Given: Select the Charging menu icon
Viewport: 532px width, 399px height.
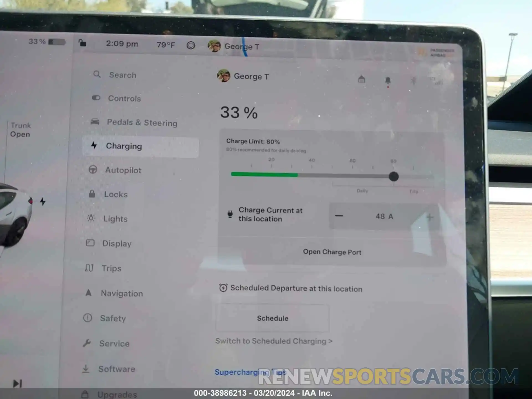Looking at the screenshot, I should [x=93, y=145].
